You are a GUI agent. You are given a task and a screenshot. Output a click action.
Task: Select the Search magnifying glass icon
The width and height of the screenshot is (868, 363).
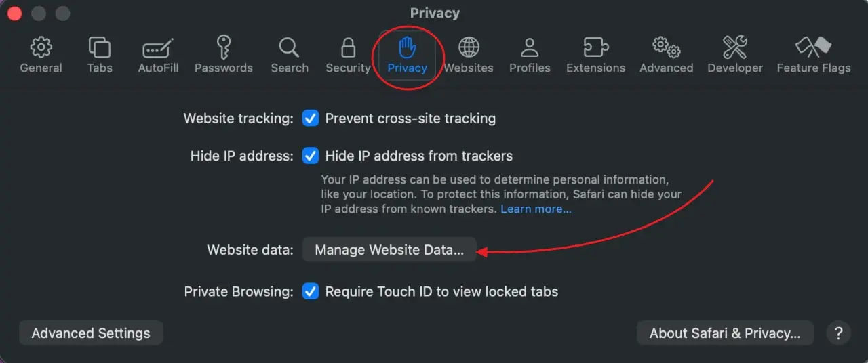click(289, 48)
